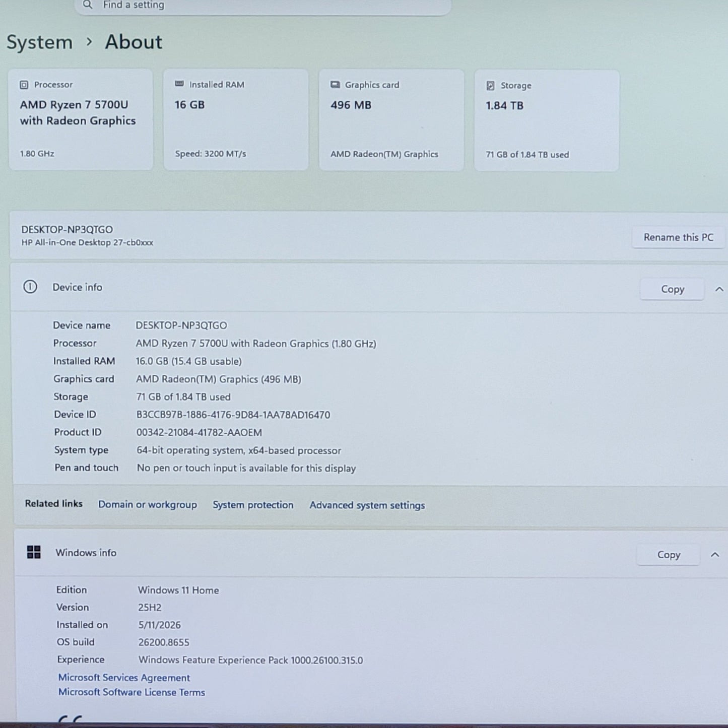Click the Pen and touch label

pyautogui.click(x=86, y=468)
